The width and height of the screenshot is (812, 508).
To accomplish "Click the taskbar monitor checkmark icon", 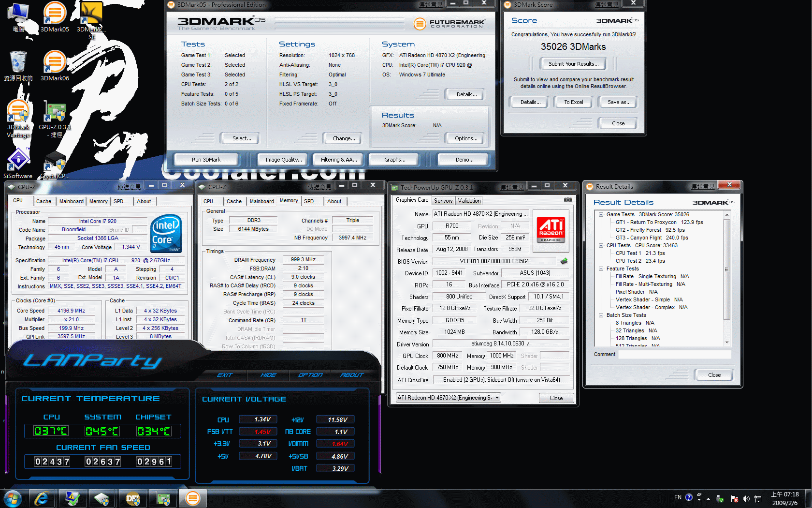I will (72, 498).
